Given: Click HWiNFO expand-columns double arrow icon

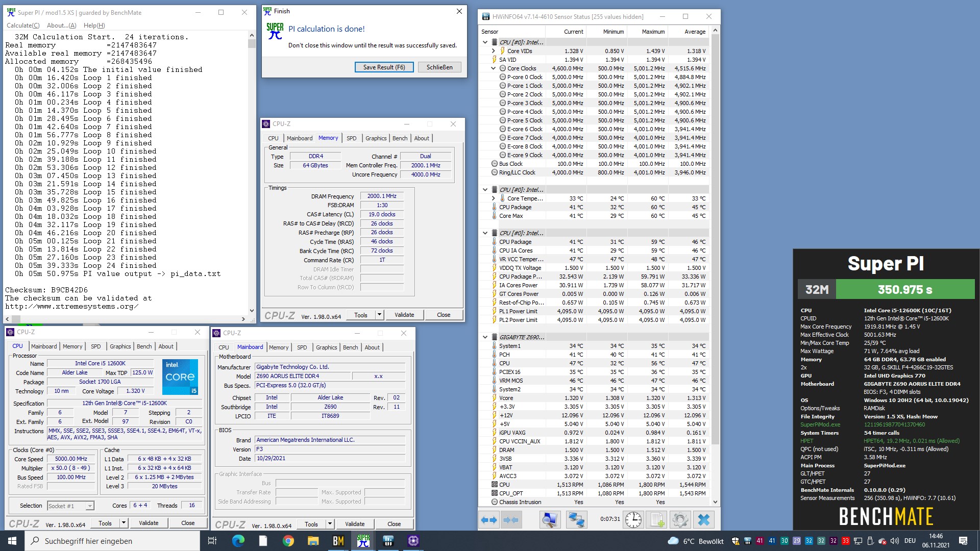Looking at the screenshot, I should tap(489, 520).
